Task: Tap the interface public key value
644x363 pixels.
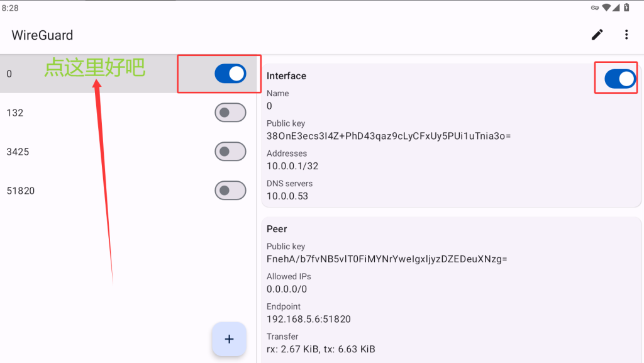Action: click(389, 136)
